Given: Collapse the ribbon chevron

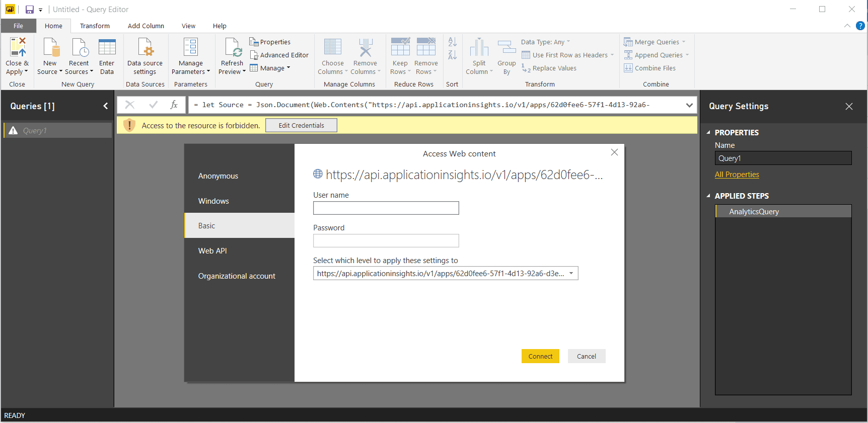Looking at the screenshot, I should click(x=847, y=26).
